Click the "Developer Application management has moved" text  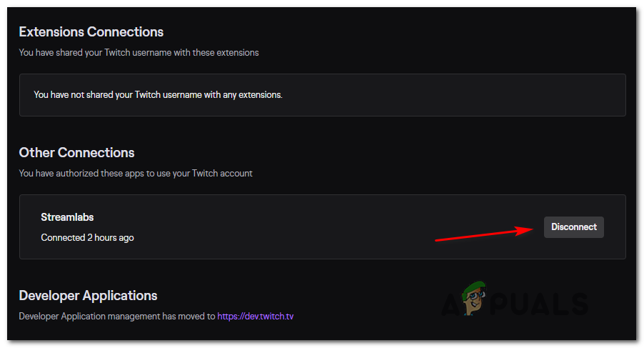(117, 315)
